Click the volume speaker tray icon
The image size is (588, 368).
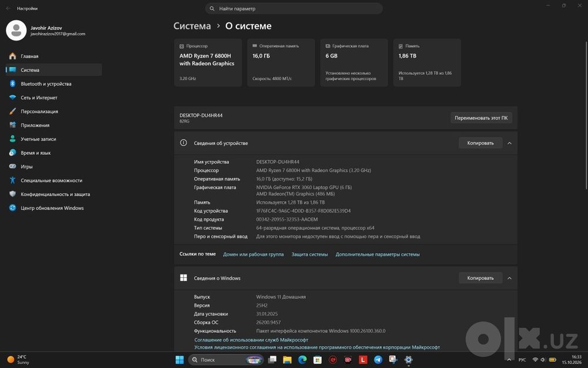[x=543, y=360]
